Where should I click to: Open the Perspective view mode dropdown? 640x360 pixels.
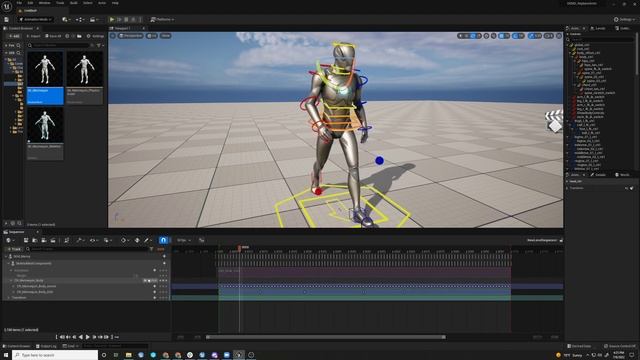coord(131,36)
